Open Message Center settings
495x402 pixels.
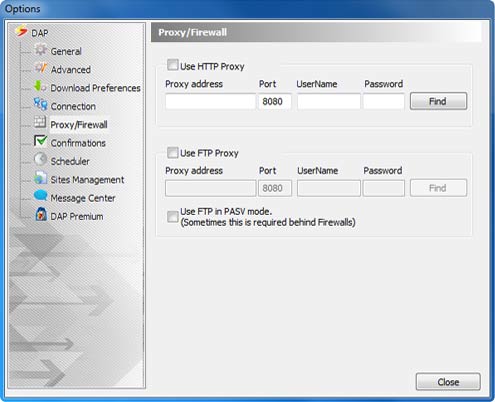click(83, 198)
